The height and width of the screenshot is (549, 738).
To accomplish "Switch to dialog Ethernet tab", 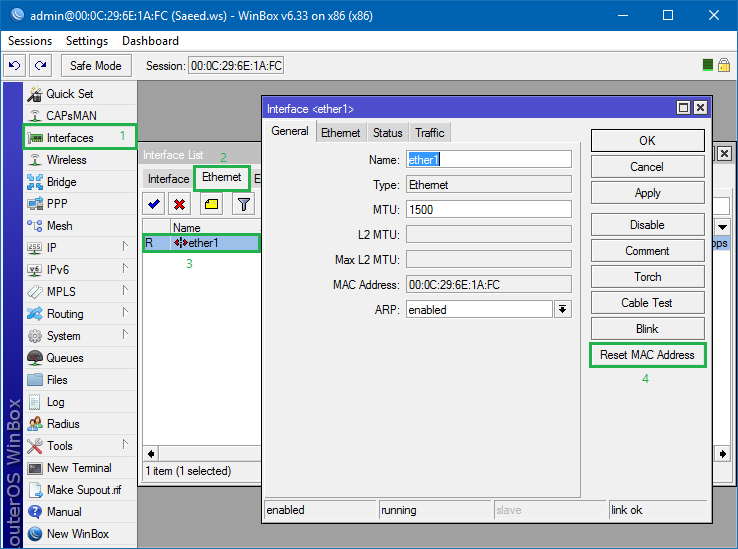I will coord(340,133).
